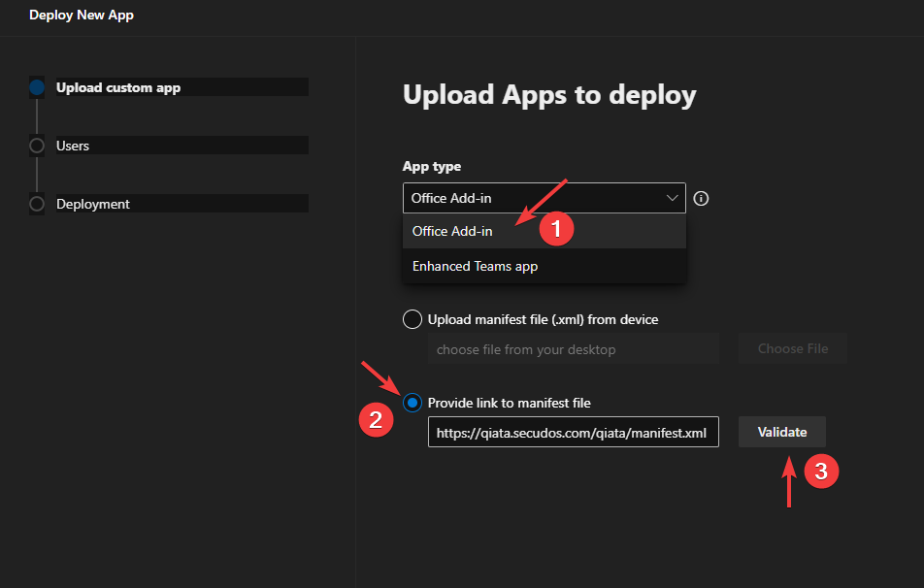Screen dimensions: 924x588
Task: Click the choose file from your desktop field
Action: point(573,347)
